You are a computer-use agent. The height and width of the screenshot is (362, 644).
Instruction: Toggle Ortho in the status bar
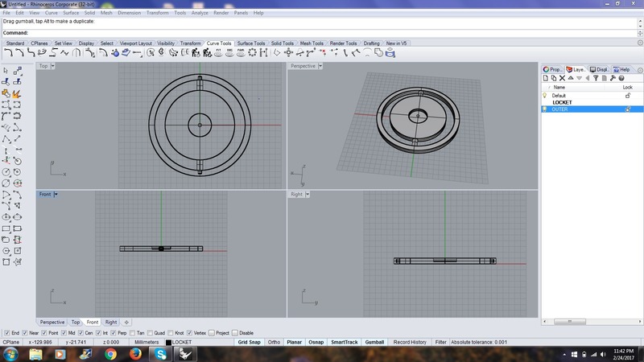point(274,342)
